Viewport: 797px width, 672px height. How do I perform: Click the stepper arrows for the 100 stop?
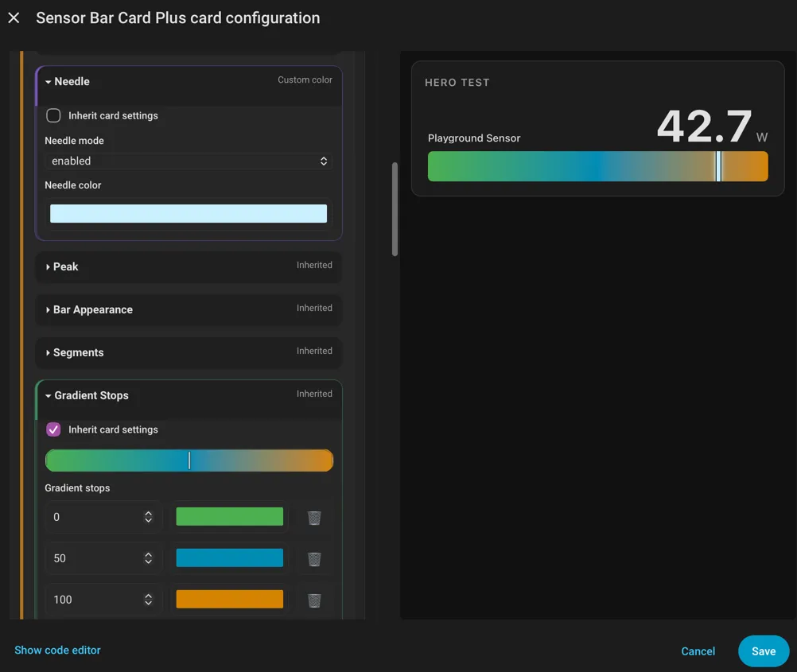149,600
